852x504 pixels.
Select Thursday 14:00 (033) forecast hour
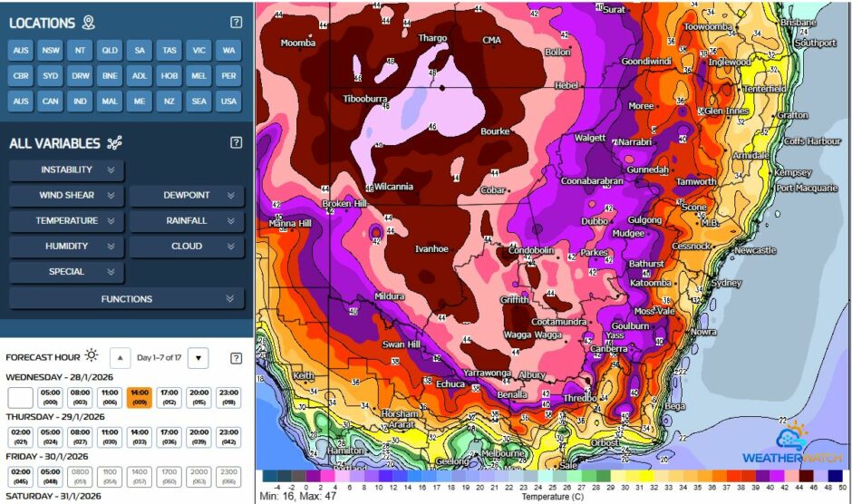coord(139,437)
